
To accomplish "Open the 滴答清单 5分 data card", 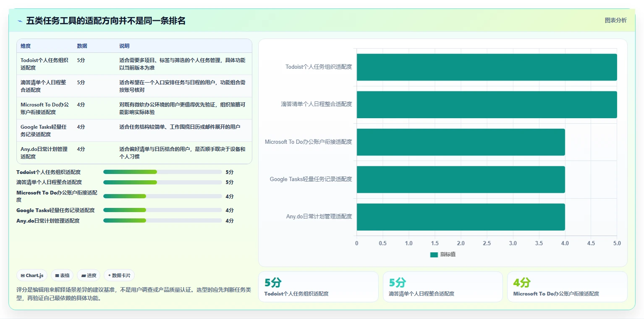I will click(443, 287).
